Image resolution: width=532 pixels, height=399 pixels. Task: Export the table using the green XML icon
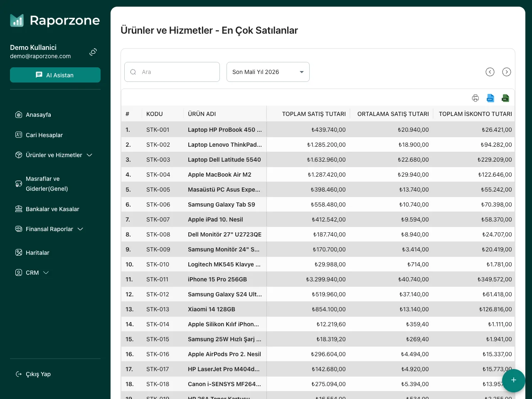pyautogui.click(x=505, y=98)
